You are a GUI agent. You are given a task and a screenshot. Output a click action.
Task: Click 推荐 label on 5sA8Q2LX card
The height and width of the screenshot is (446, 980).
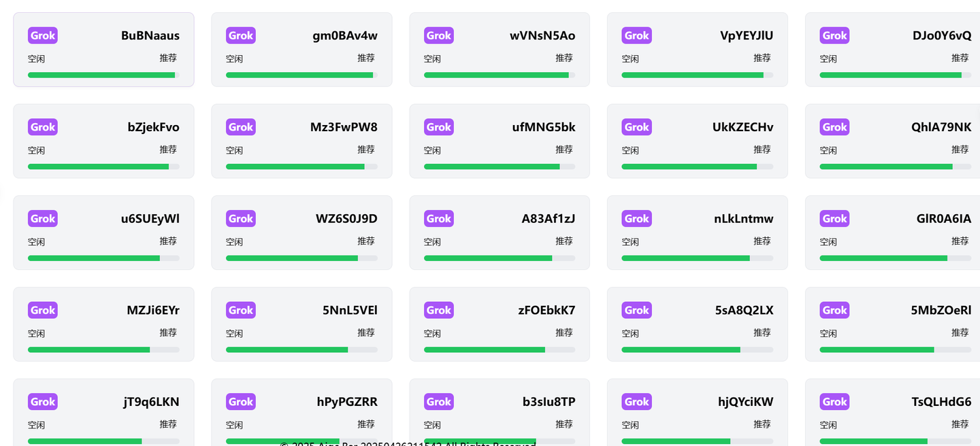pos(762,332)
